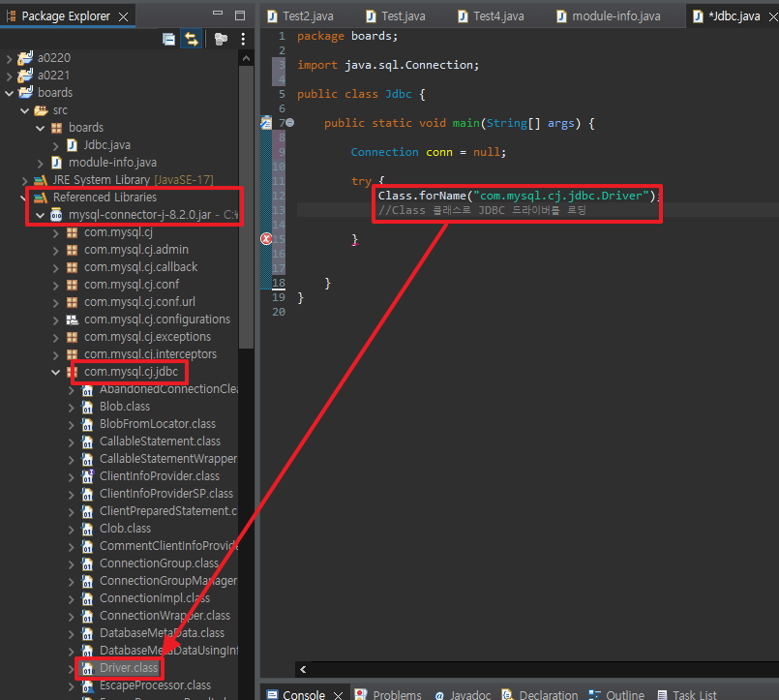Select ConnectionImpl.class in the tree

coord(155,598)
